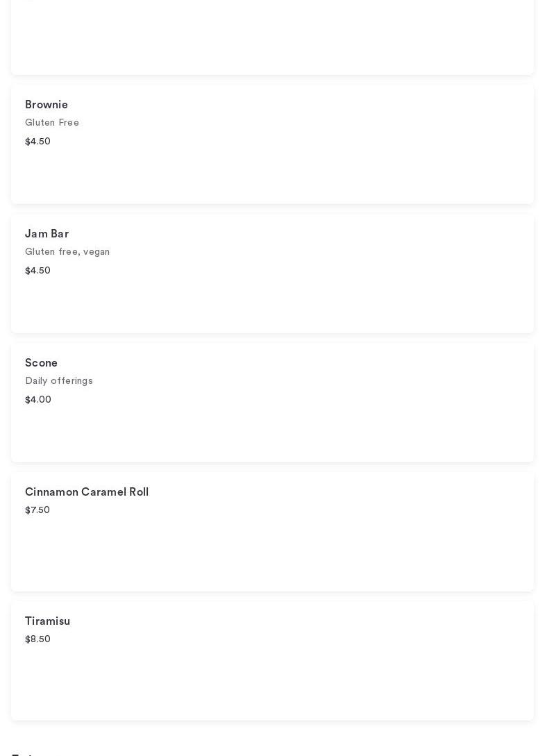
Task: Select the Tiramisu item title
Action: 47,621
